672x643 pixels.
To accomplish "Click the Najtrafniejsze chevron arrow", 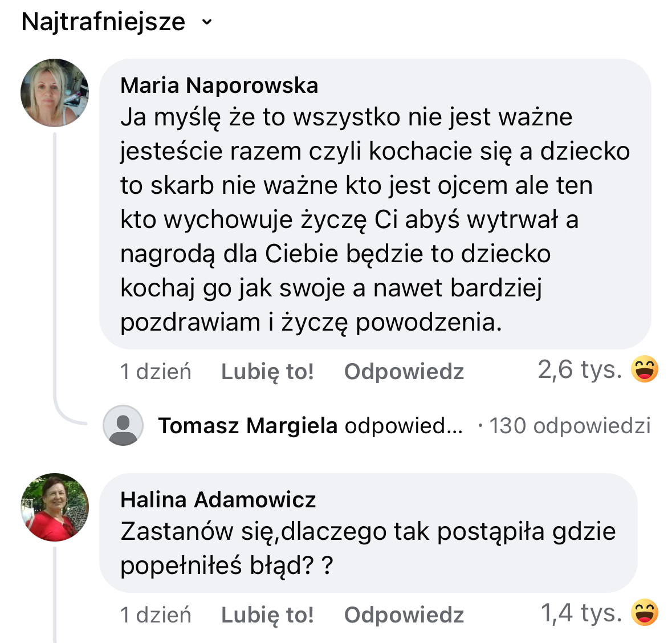I will tap(207, 23).
